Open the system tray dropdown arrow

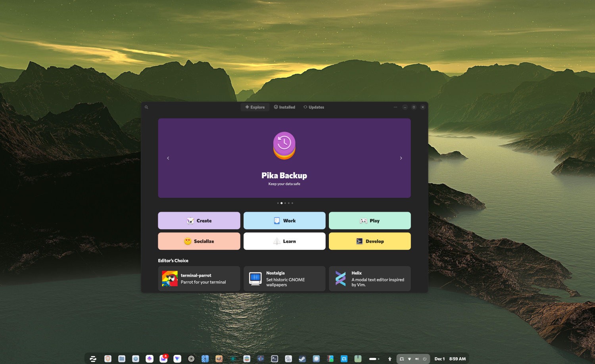(x=409, y=359)
